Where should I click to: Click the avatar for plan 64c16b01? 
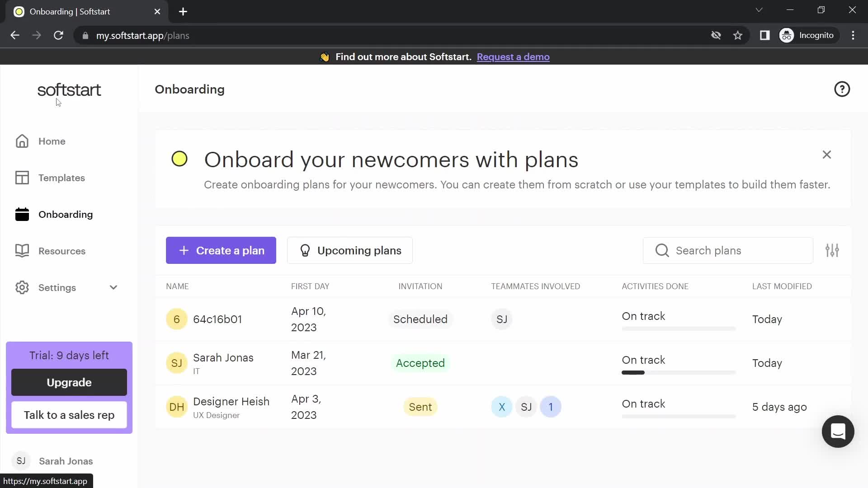[x=177, y=319]
